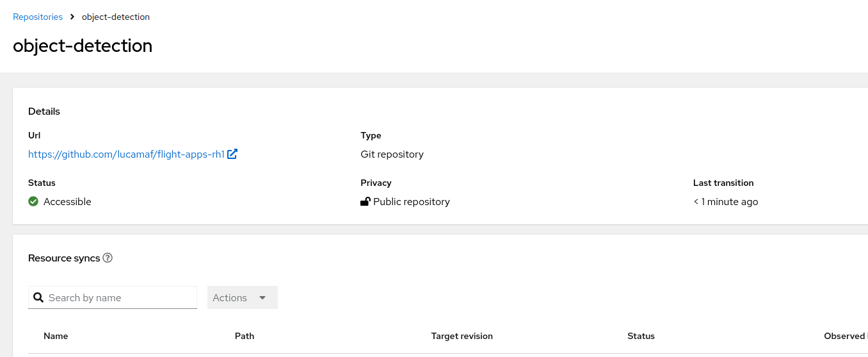Screen dimensions: 868x357
Task: Focus the Search by name field
Action: click(113, 297)
